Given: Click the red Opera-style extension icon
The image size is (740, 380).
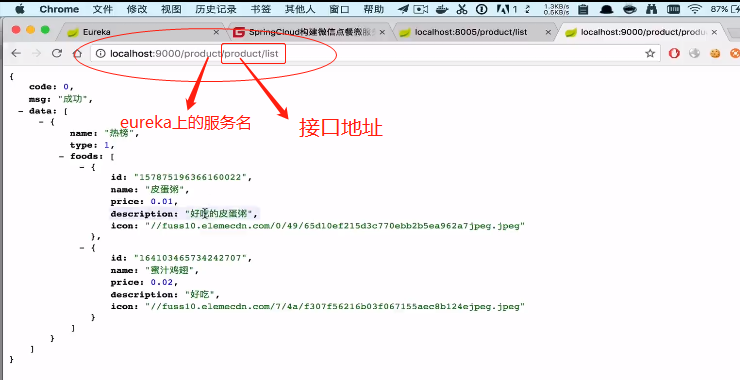Looking at the screenshot, I should pyautogui.click(x=674, y=53).
